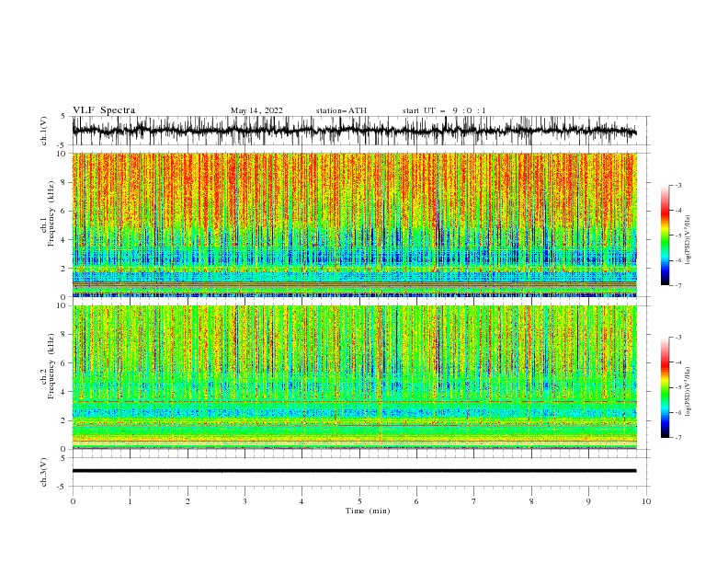Click the ch.1 color scale bar
This screenshot has height=563, width=728.
pyautogui.click(x=665, y=236)
